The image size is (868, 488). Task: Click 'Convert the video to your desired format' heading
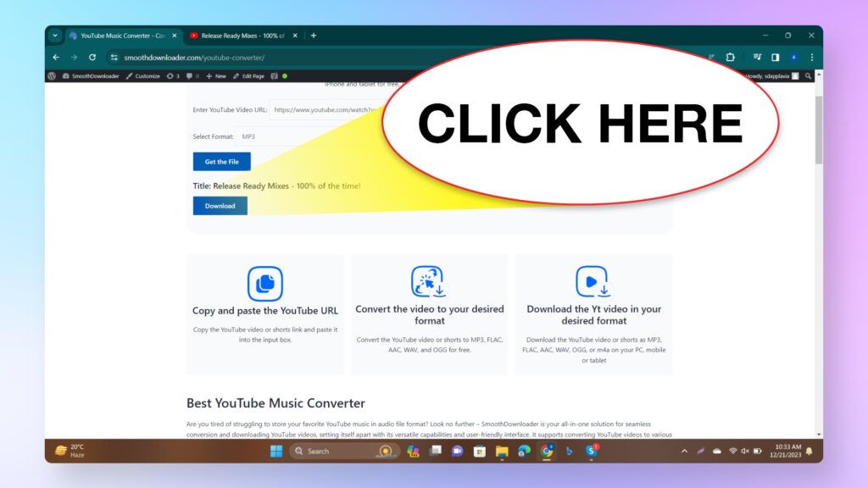(x=430, y=315)
